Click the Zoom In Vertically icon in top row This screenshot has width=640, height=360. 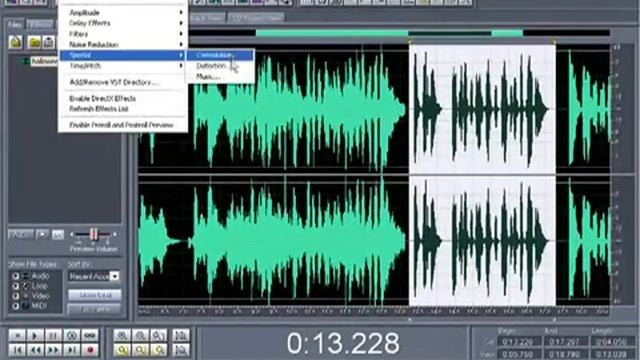(181, 336)
